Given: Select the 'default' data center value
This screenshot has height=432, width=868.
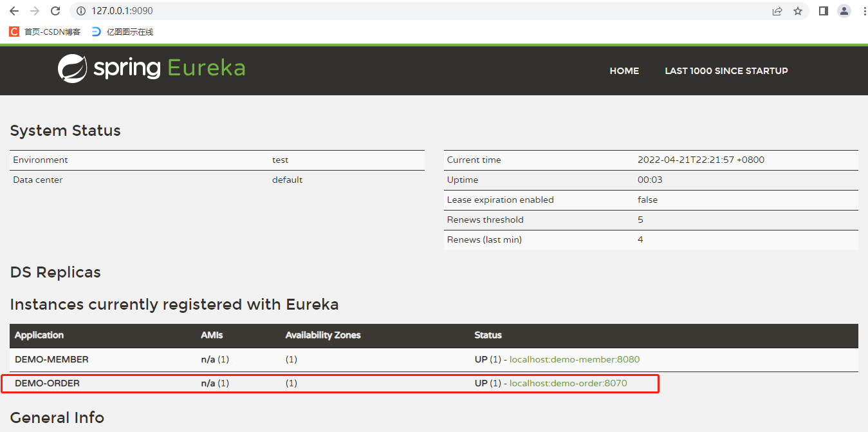Looking at the screenshot, I should 287,180.
